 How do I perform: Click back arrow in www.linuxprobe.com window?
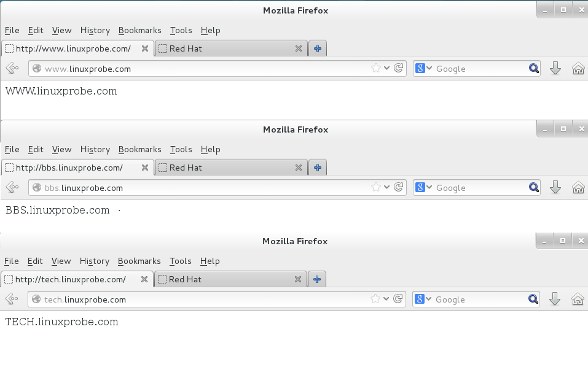11,69
